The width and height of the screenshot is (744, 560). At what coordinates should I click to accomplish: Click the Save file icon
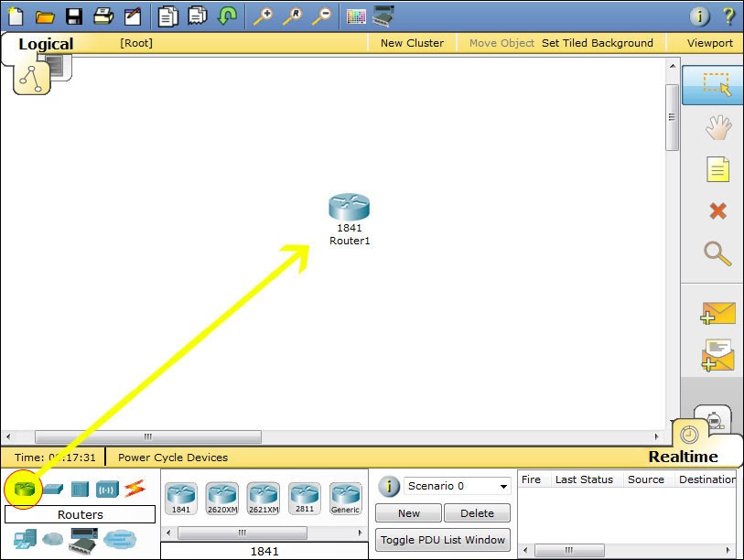(x=74, y=16)
